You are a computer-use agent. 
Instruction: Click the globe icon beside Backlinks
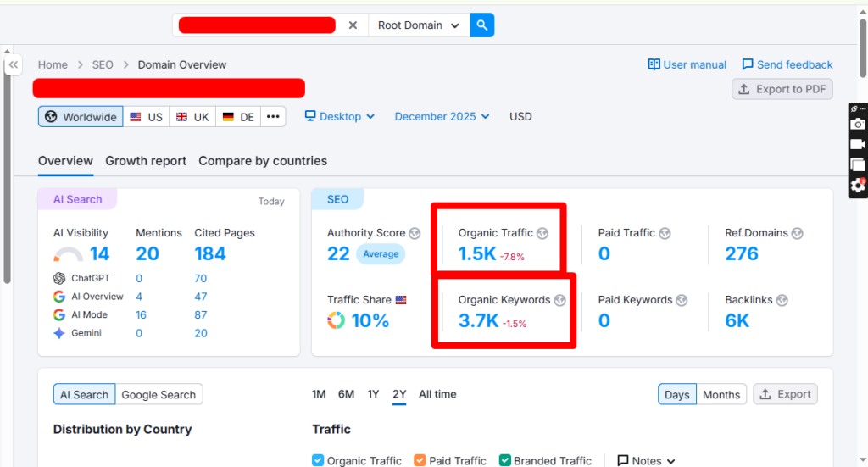pos(782,300)
